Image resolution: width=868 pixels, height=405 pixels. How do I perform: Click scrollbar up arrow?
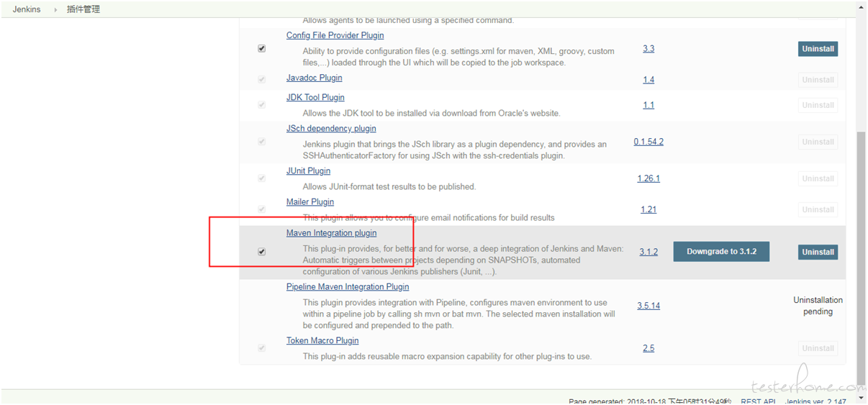click(x=861, y=7)
